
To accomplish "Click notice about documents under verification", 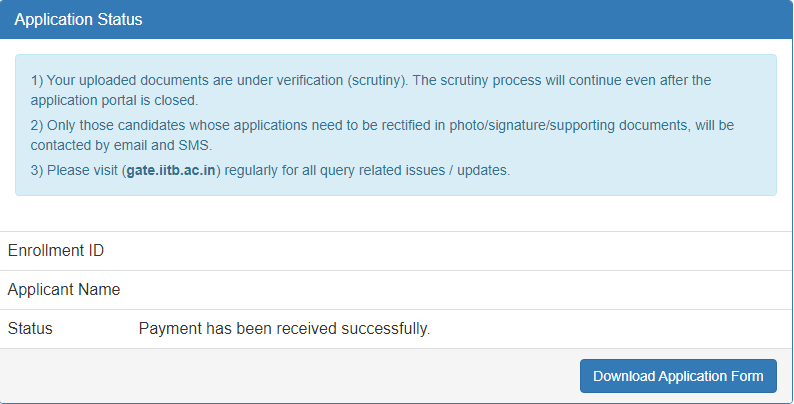I will coord(371,90).
